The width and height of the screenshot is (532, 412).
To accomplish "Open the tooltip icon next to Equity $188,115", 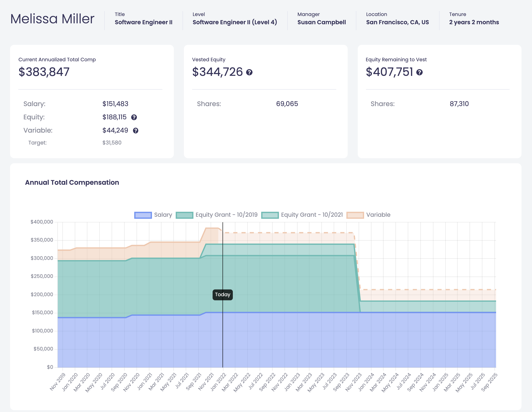I will (134, 117).
